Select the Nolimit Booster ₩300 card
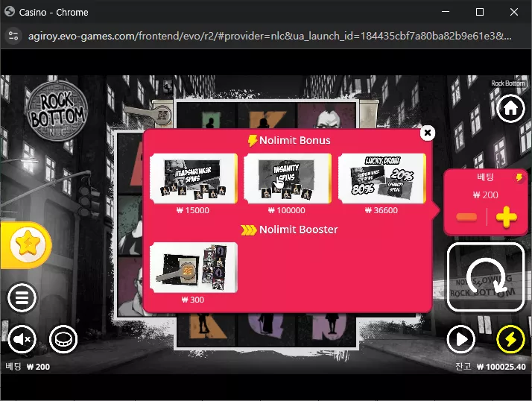This screenshot has height=401, width=532. (x=194, y=268)
